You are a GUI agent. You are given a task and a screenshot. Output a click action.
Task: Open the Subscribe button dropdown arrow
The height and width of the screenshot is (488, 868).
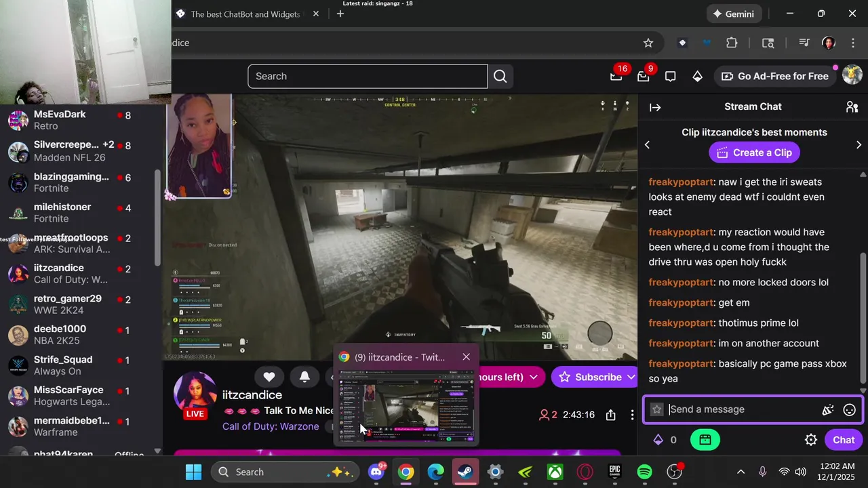[x=630, y=377]
